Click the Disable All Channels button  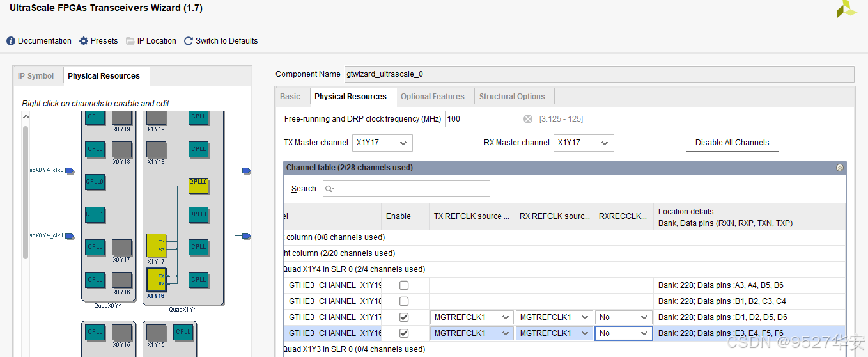coord(732,143)
